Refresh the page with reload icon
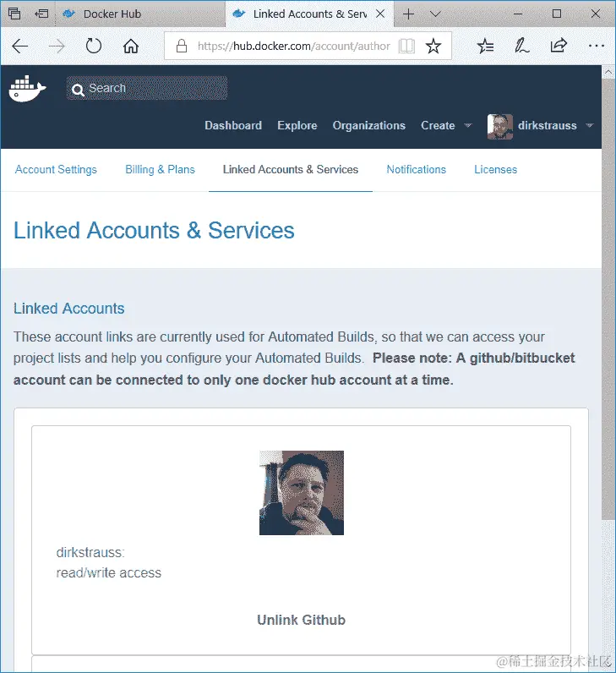 [x=94, y=46]
